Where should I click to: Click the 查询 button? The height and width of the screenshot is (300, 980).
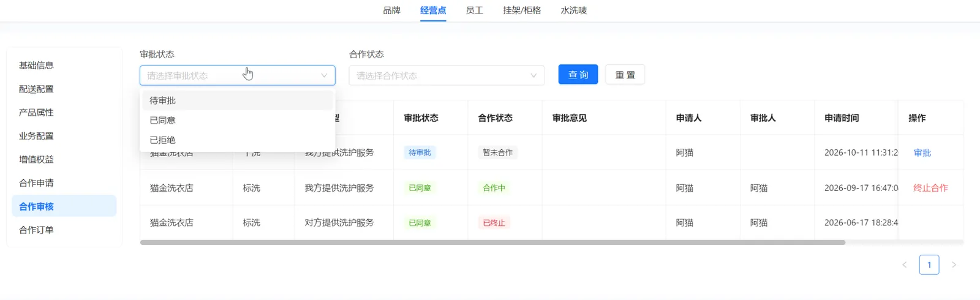coord(578,75)
